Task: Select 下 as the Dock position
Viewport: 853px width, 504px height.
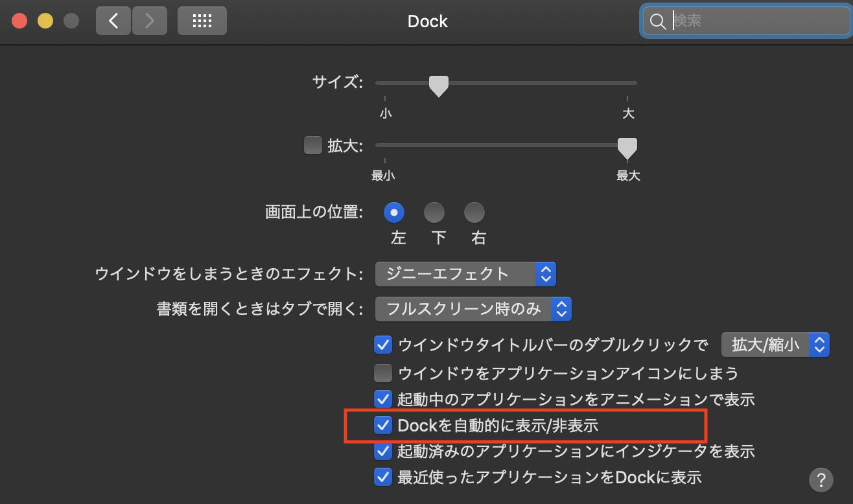Action: 434,212
